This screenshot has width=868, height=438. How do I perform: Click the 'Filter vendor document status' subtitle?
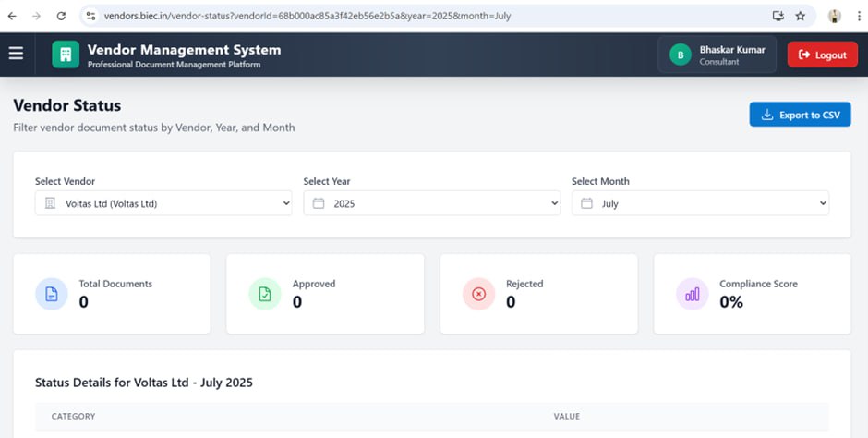click(x=154, y=128)
